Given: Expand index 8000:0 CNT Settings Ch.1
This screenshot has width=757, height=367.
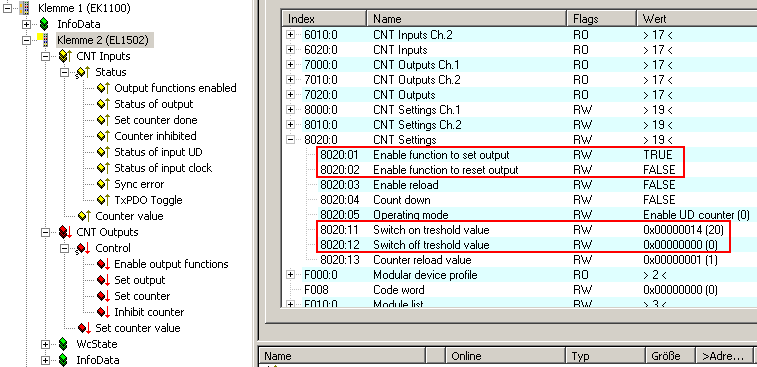Looking at the screenshot, I should (291, 110).
